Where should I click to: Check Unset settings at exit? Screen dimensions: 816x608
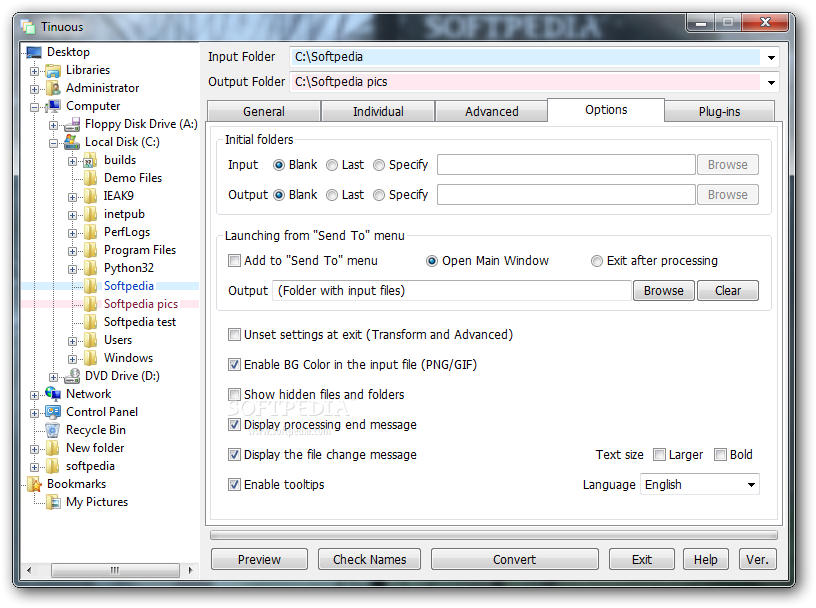(234, 335)
